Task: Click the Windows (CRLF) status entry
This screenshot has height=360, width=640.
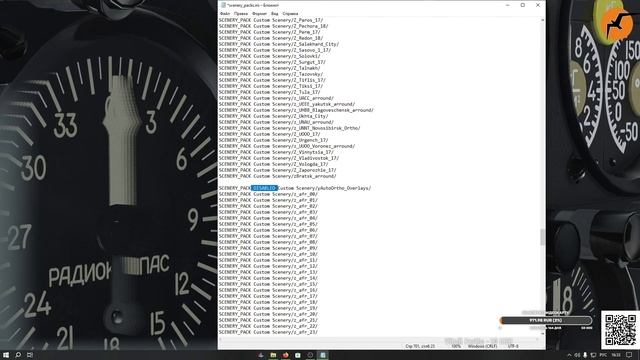Action: coord(482,346)
